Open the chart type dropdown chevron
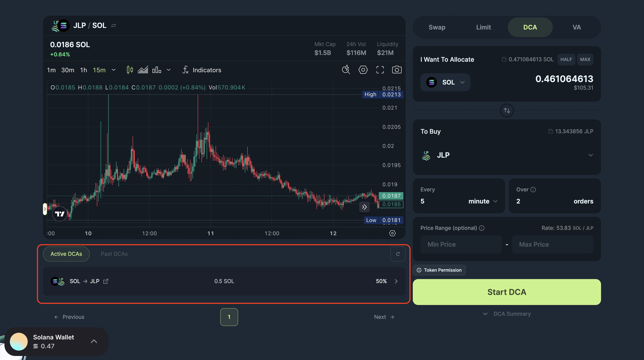The height and width of the screenshot is (360, 644). click(x=169, y=70)
